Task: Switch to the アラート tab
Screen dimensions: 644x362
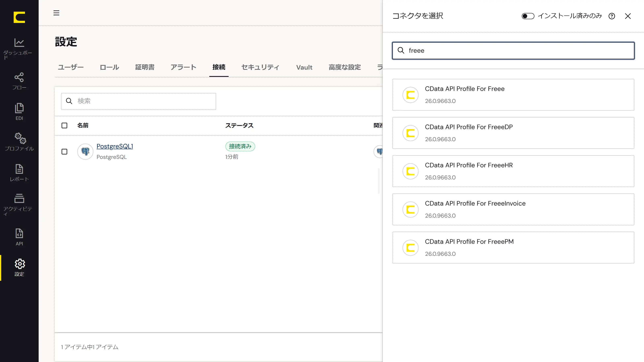Action: [x=183, y=67]
